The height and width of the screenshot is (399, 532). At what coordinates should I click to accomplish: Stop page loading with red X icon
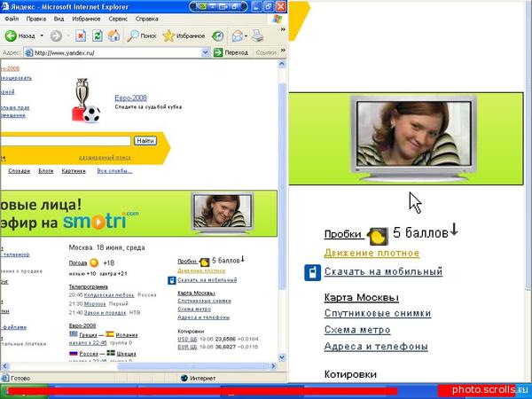tap(81, 36)
